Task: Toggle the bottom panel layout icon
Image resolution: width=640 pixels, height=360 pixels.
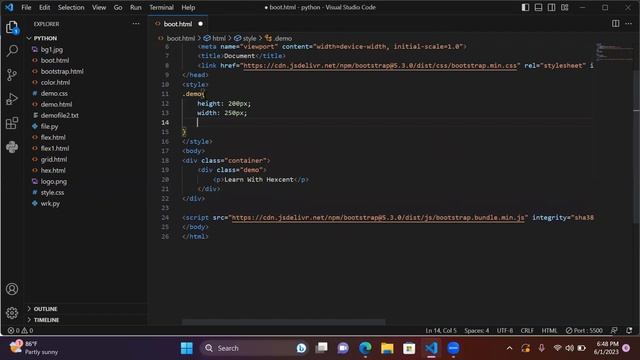Action: pyautogui.click(x=538, y=7)
